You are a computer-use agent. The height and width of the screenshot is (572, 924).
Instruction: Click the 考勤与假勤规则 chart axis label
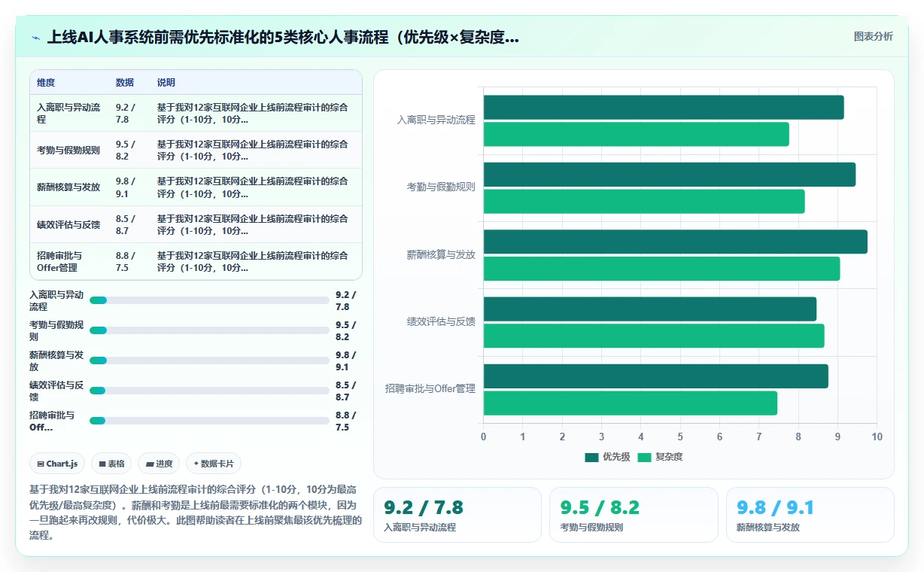click(441, 187)
